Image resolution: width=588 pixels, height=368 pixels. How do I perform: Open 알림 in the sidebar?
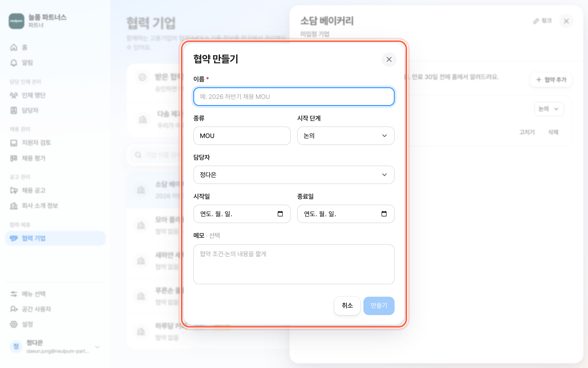click(x=55, y=63)
